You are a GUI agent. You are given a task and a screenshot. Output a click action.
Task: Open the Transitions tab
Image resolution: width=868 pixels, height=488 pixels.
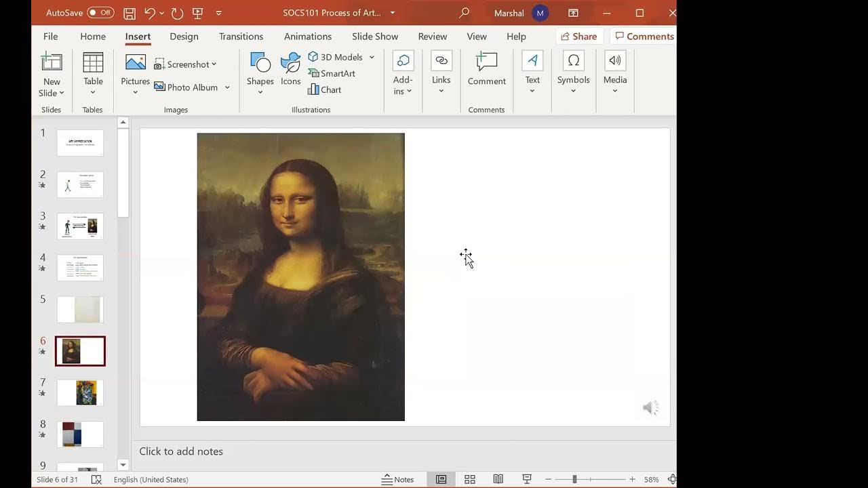241,37
